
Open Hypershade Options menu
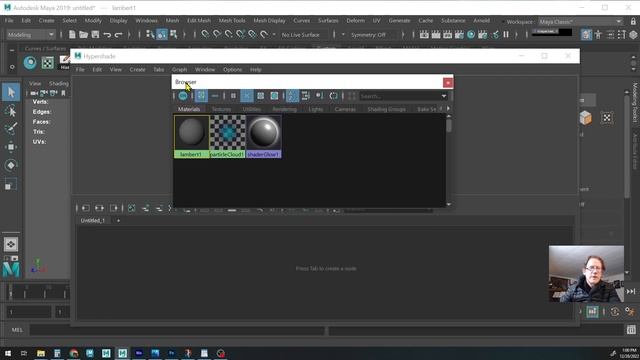click(x=232, y=70)
